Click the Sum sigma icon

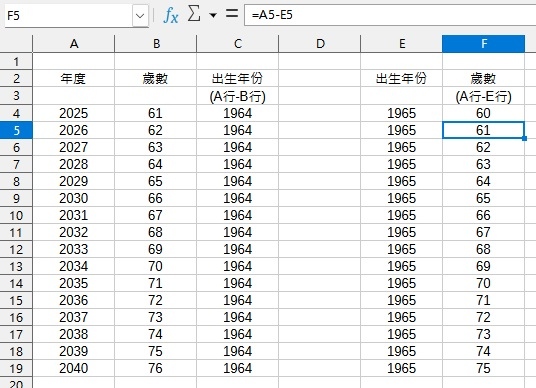tap(194, 14)
